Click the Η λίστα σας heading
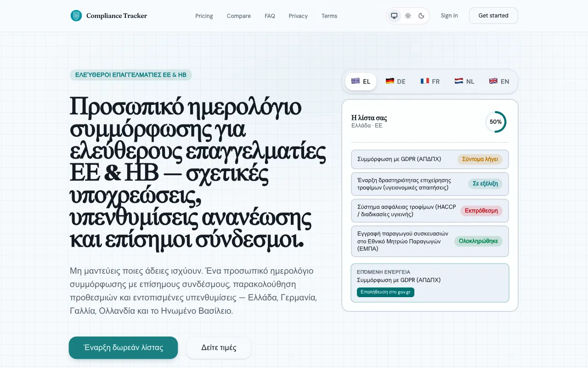 click(x=369, y=118)
